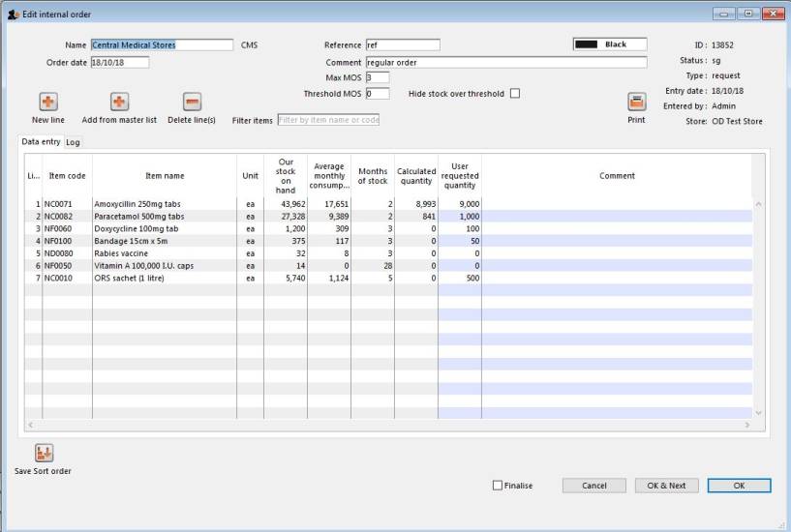
Task: Click the window title bar user icon
Action: pyautogui.click(x=13, y=14)
